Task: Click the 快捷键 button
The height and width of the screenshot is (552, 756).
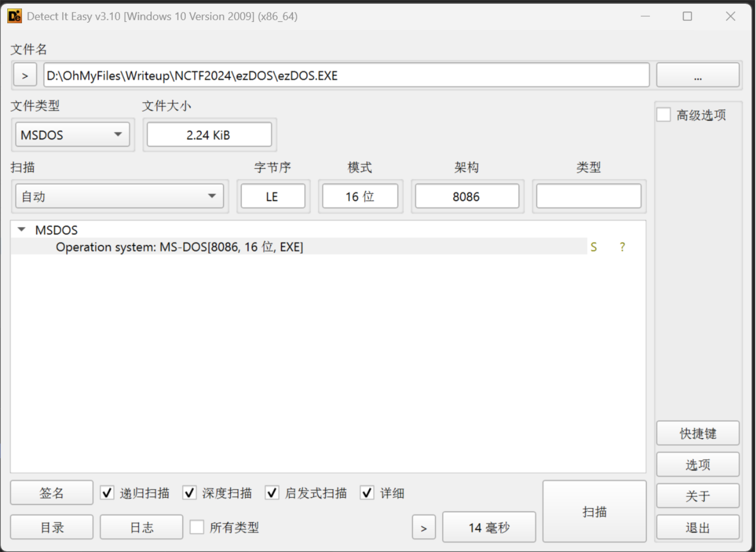Action: [698, 433]
